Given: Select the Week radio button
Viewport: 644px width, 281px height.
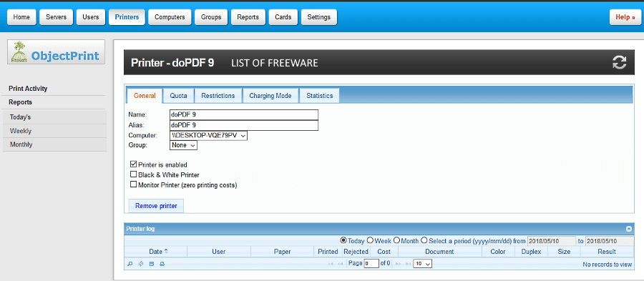Looking at the screenshot, I should coord(370,240).
